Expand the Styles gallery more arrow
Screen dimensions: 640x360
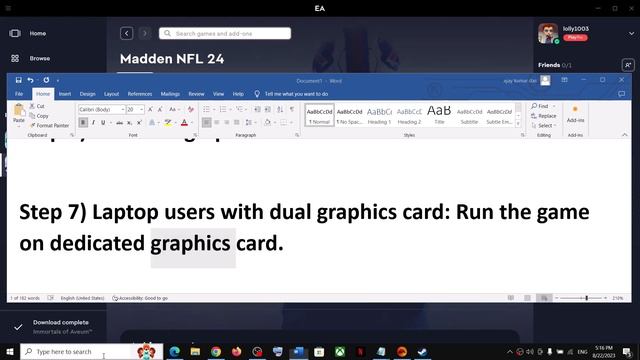518,123
